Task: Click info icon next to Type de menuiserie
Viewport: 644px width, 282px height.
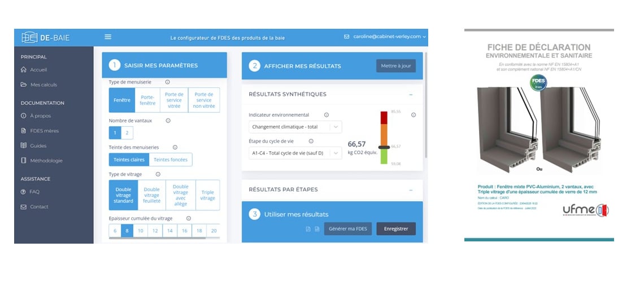Action: pos(168,82)
